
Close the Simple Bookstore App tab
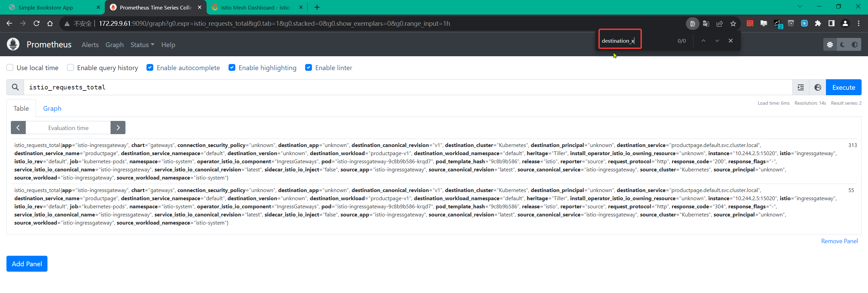98,7
